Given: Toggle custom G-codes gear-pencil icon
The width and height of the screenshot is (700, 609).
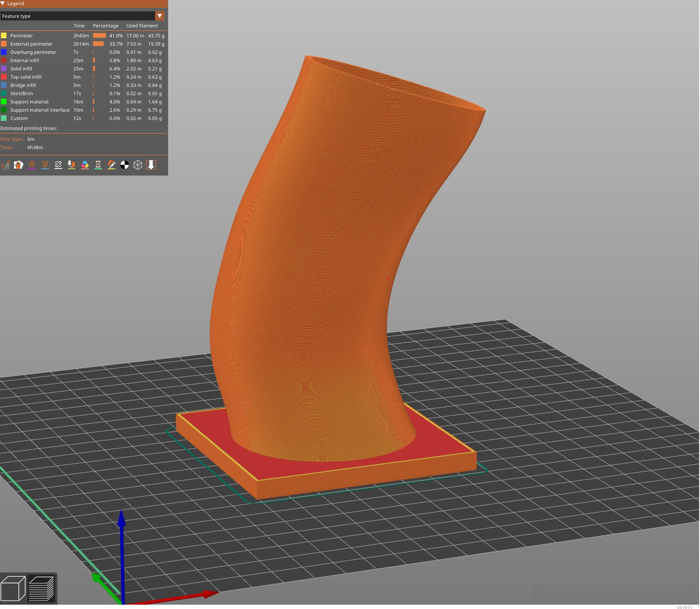Looking at the screenshot, I should 112,165.
